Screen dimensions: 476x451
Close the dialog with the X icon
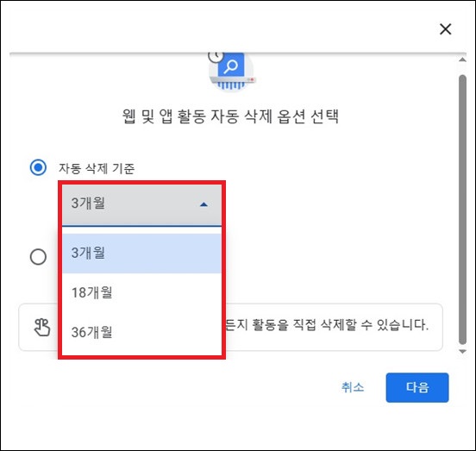(445, 29)
